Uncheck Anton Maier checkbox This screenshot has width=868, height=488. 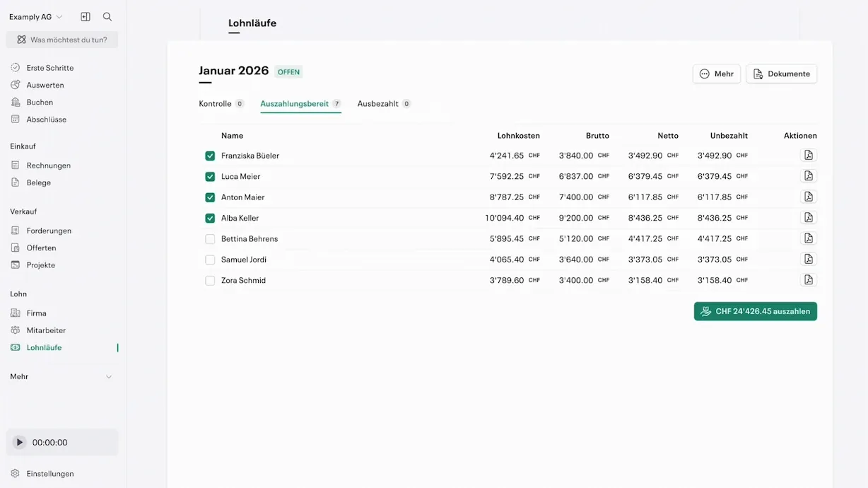click(x=210, y=197)
